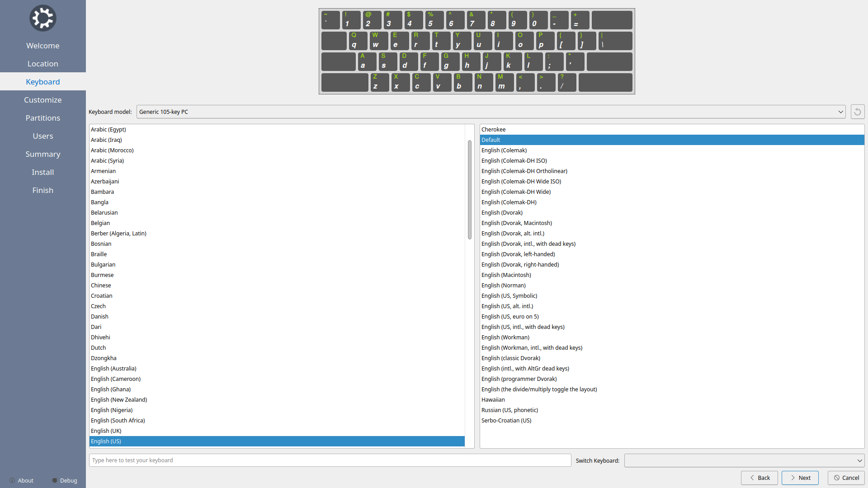Image resolution: width=868 pixels, height=488 pixels.
Task: Open the Partitions step in sidebar
Action: (43, 118)
